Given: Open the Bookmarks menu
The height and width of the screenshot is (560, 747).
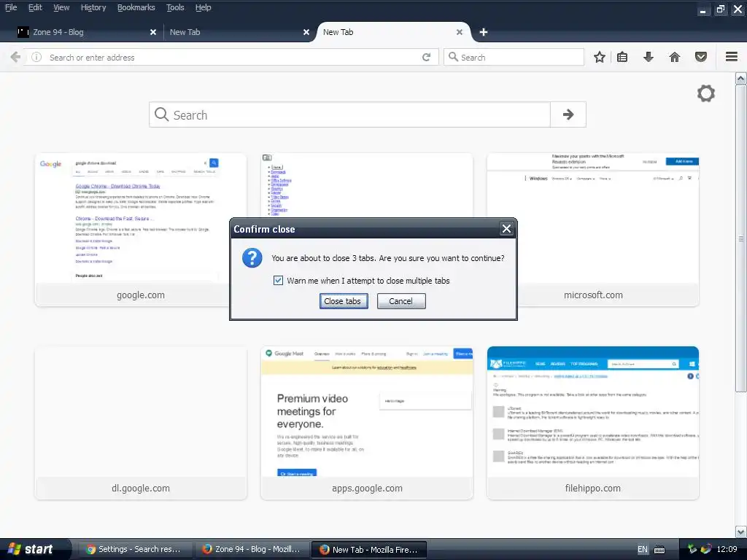Looking at the screenshot, I should click(x=136, y=7).
